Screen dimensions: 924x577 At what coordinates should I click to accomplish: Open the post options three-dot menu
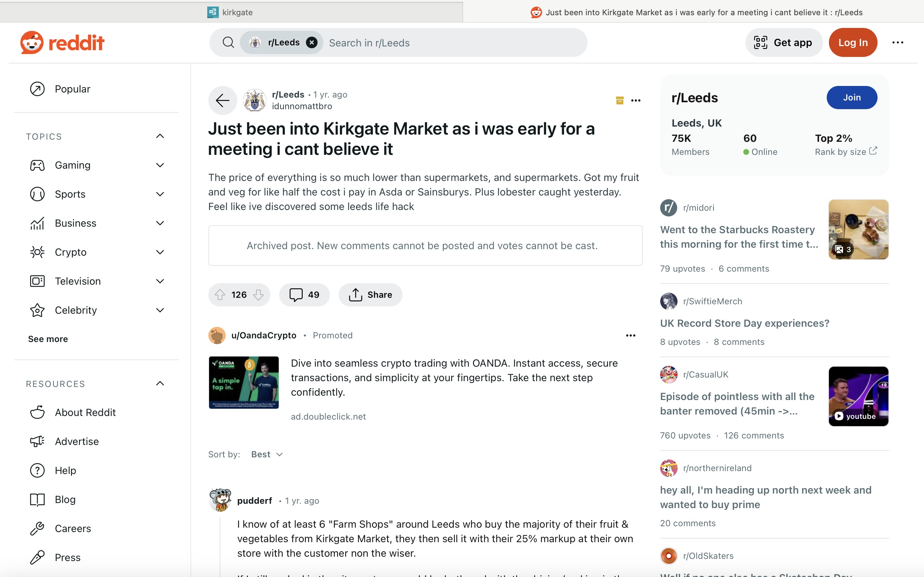coord(636,100)
